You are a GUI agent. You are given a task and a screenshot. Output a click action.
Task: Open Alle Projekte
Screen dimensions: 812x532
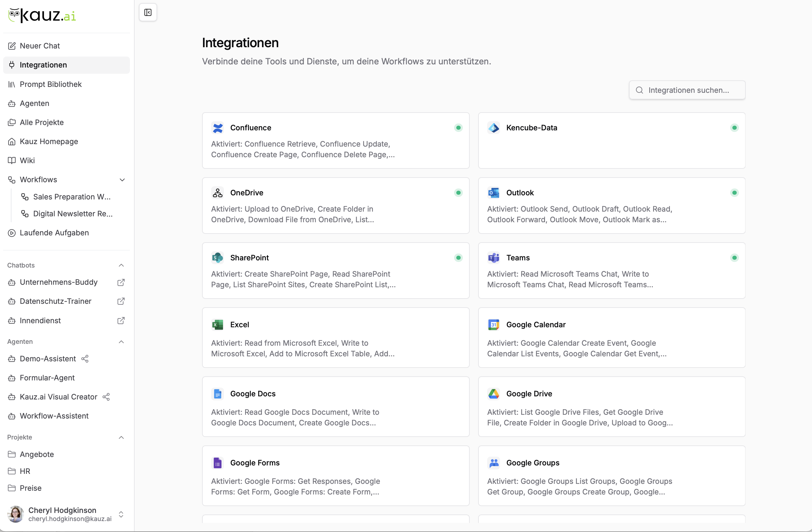click(67, 123)
